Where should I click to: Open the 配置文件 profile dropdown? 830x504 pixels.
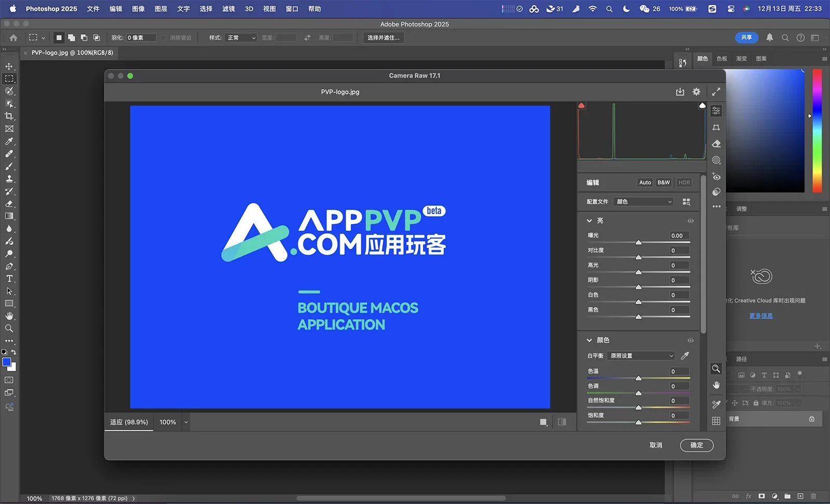[644, 202]
